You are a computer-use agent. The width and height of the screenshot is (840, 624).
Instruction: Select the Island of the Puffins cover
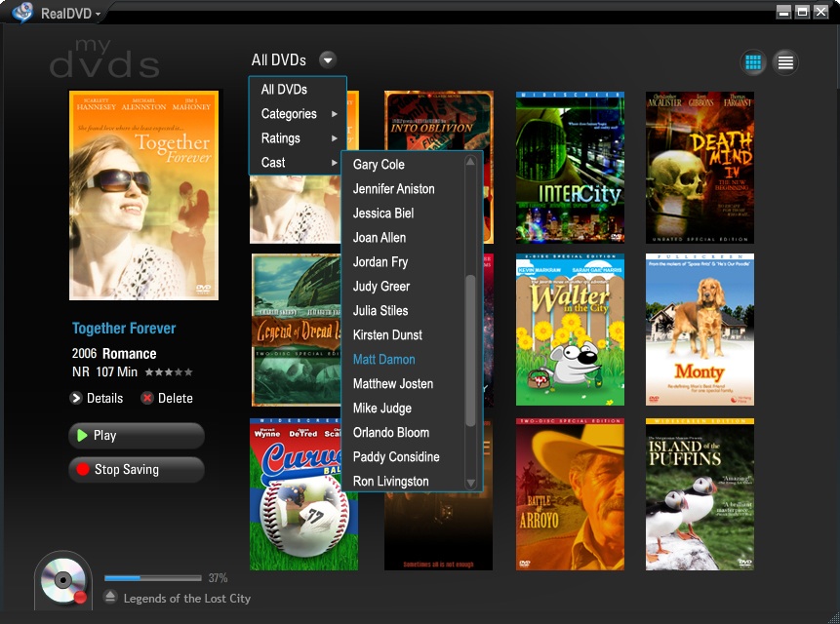[x=700, y=494]
